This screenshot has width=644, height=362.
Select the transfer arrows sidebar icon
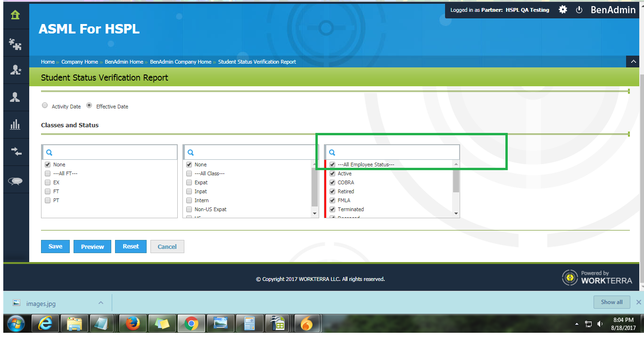point(14,152)
